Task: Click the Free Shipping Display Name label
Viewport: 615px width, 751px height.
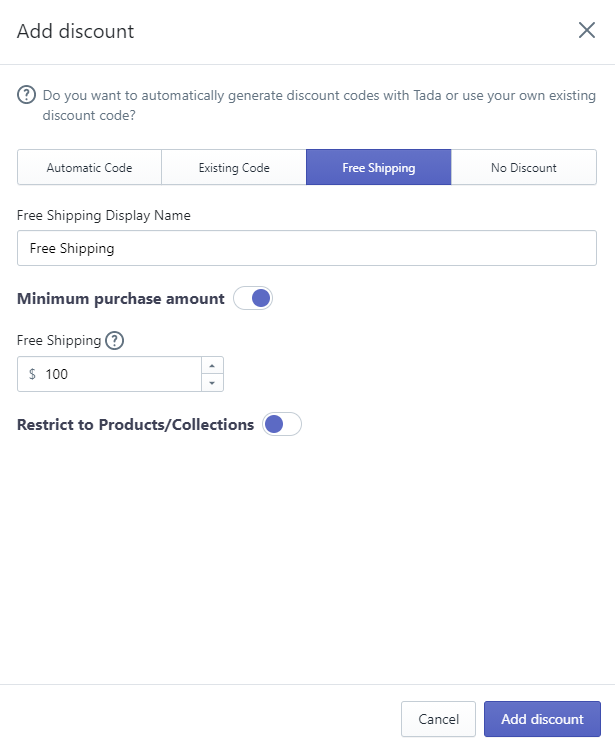Action: [103, 216]
